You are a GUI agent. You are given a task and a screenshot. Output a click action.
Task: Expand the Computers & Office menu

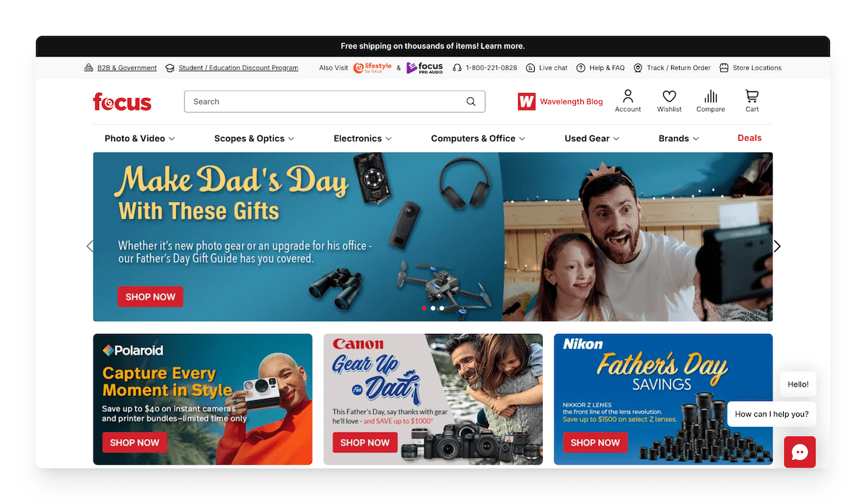tap(478, 138)
